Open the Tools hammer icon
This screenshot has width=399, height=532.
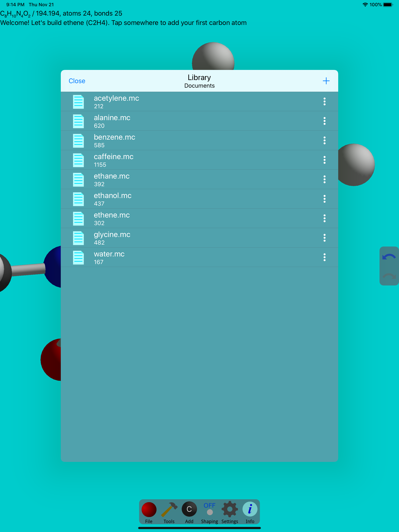pyautogui.click(x=169, y=510)
